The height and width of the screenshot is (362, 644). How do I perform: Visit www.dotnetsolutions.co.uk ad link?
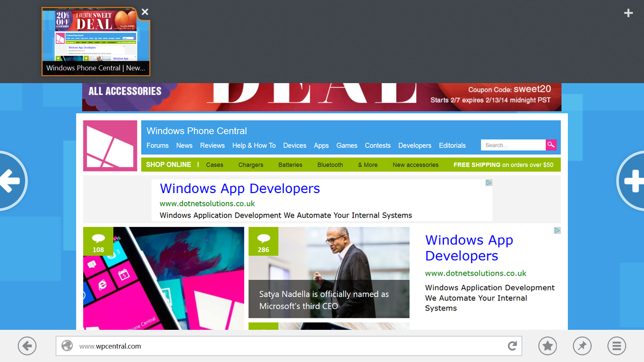pyautogui.click(x=207, y=203)
